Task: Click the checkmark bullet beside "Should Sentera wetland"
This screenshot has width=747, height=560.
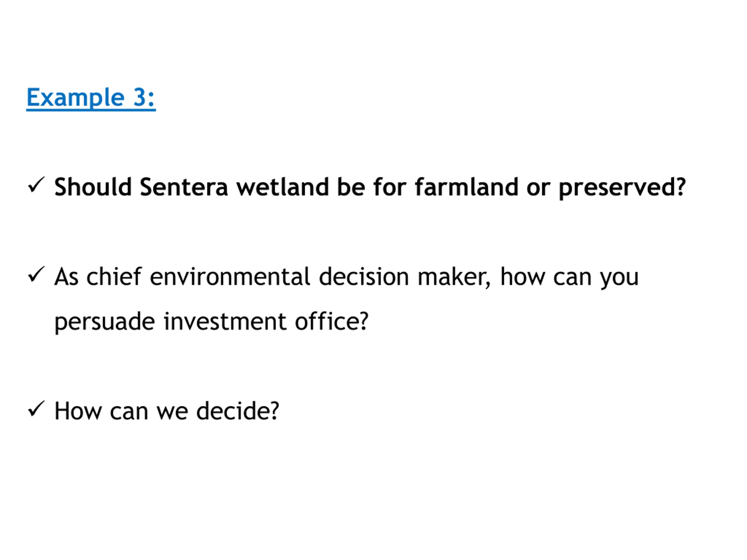Action: click(x=36, y=185)
